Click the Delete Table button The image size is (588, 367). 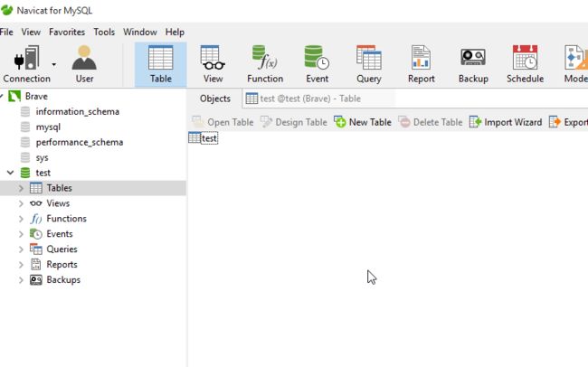click(x=431, y=122)
